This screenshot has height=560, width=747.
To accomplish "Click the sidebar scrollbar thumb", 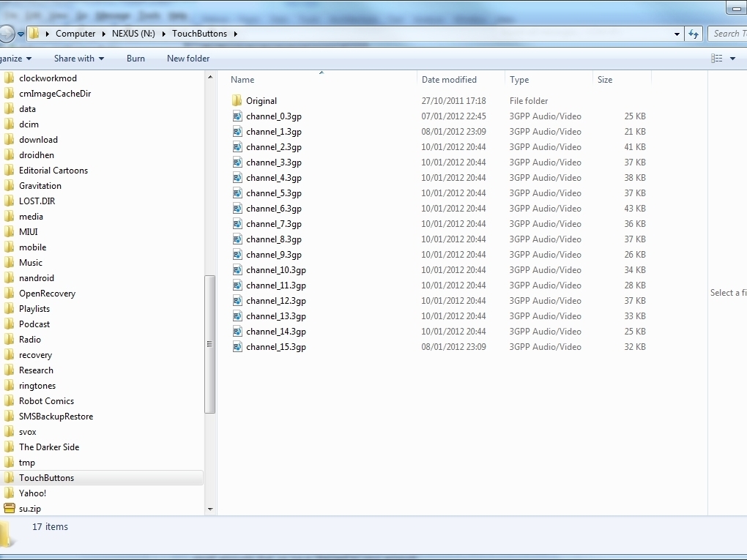I will [209, 344].
